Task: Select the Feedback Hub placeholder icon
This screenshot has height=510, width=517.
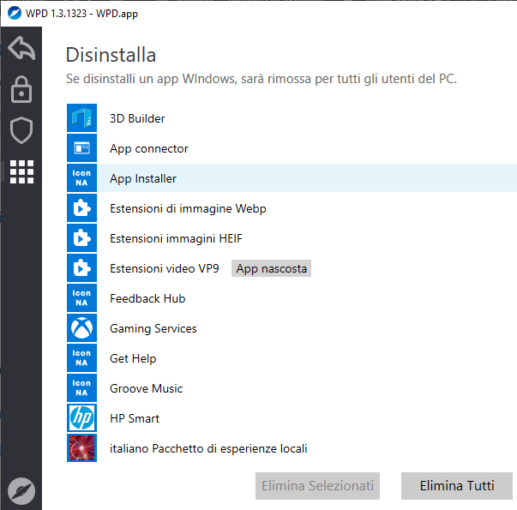Action: (82, 298)
